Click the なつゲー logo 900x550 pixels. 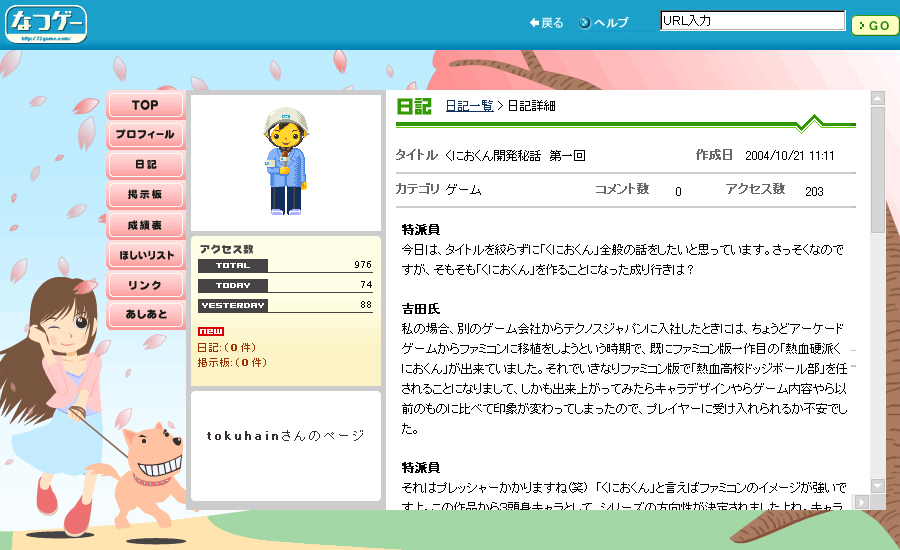(46, 24)
